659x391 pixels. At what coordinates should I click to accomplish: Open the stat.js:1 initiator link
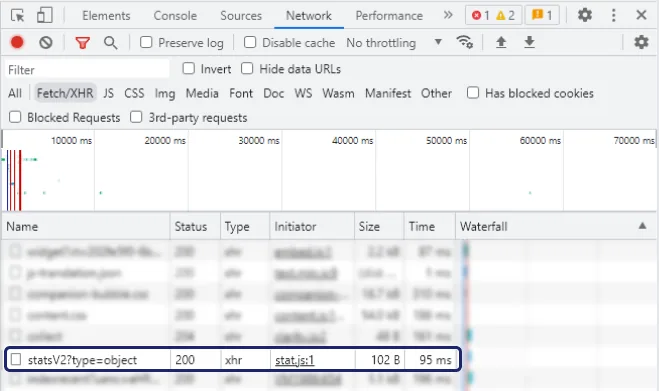[x=295, y=360]
